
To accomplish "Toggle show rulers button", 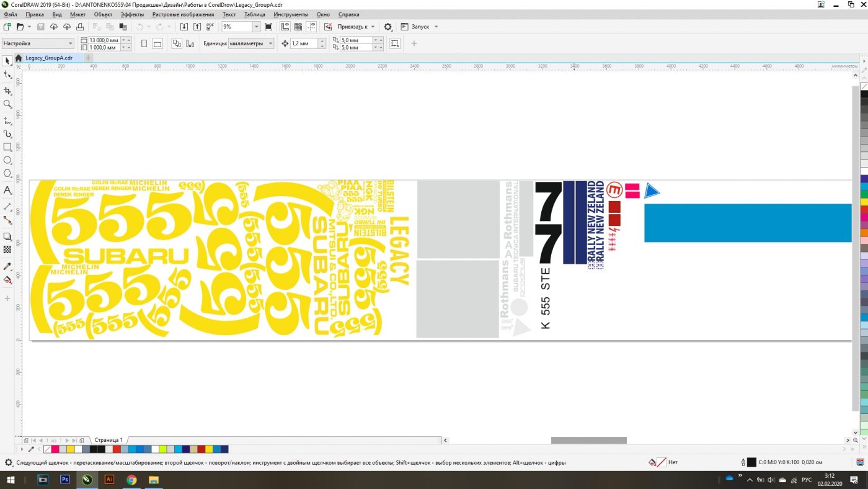I will pyautogui.click(x=285, y=27).
